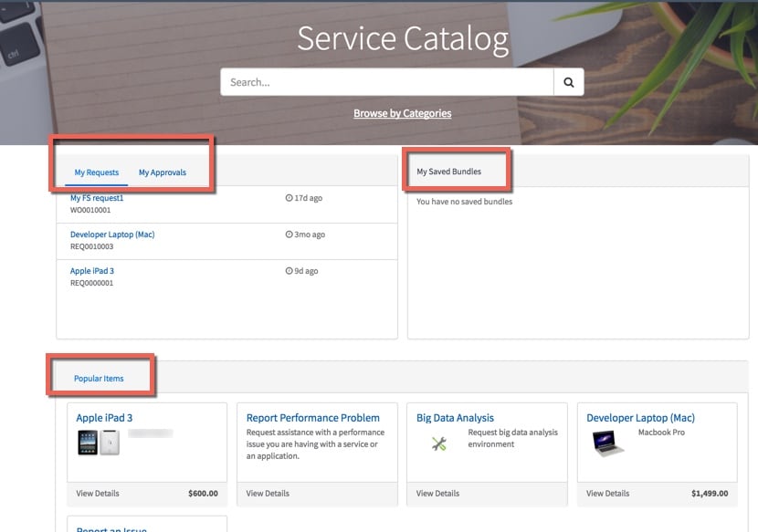758x532 pixels.
Task: Open request REQ0010003 Developer Laptop (Mac)
Action: coord(112,234)
